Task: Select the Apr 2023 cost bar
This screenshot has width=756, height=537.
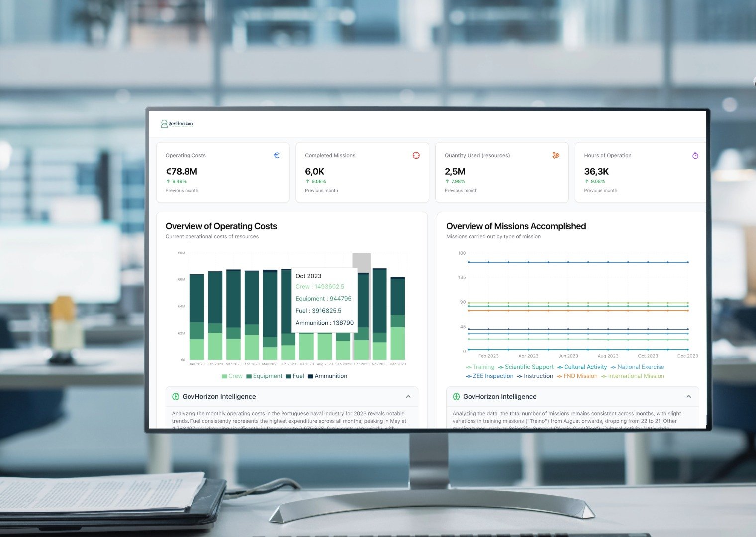Action: (x=252, y=315)
